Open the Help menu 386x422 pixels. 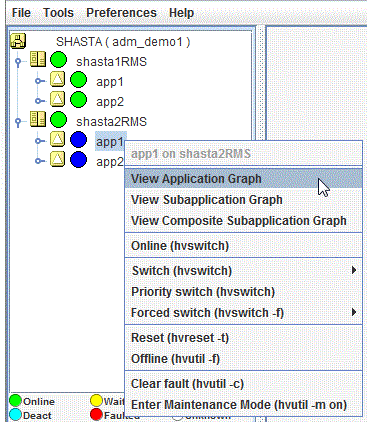tap(181, 13)
